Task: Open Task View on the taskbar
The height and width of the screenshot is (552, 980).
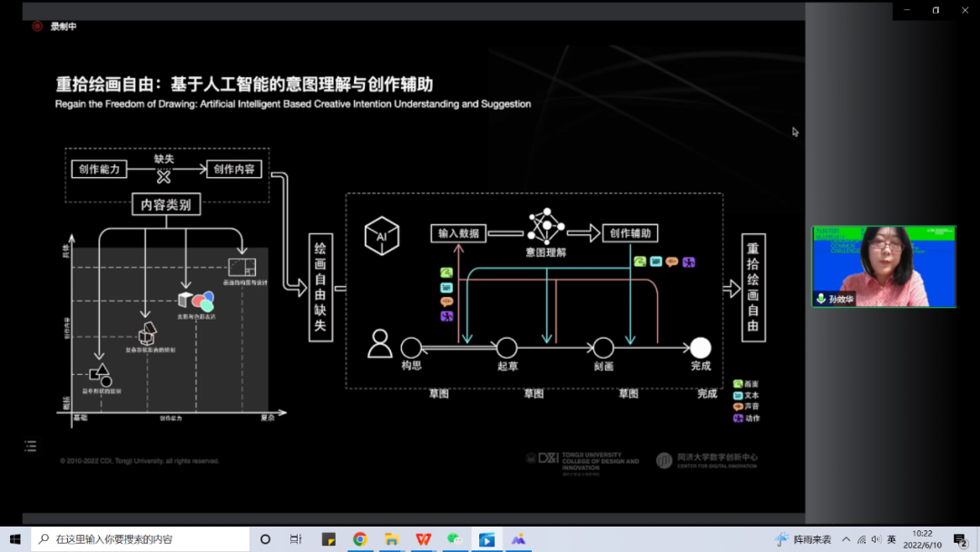Action: [x=296, y=539]
